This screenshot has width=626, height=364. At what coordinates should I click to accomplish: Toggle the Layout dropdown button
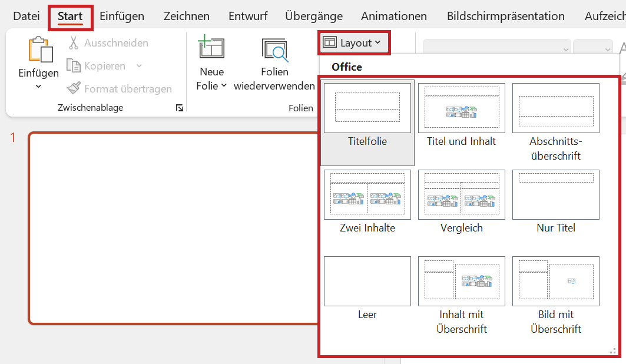coord(354,43)
